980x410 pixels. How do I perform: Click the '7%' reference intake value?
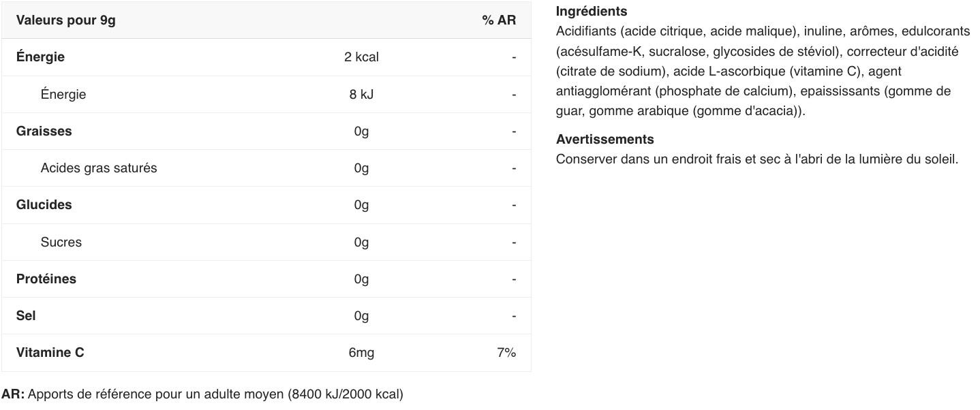pyautogui.click(x=506, y=353)
